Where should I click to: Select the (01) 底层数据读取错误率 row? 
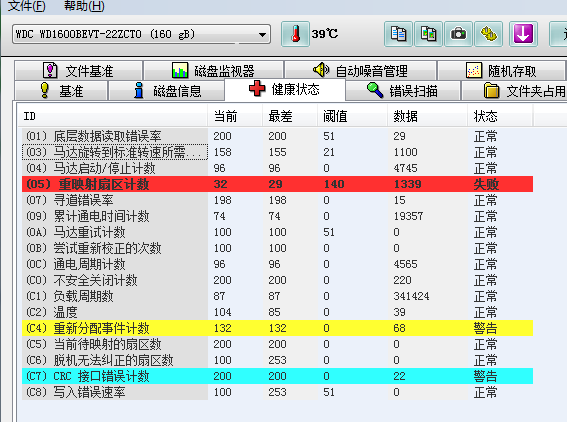(x=277, y=136)
